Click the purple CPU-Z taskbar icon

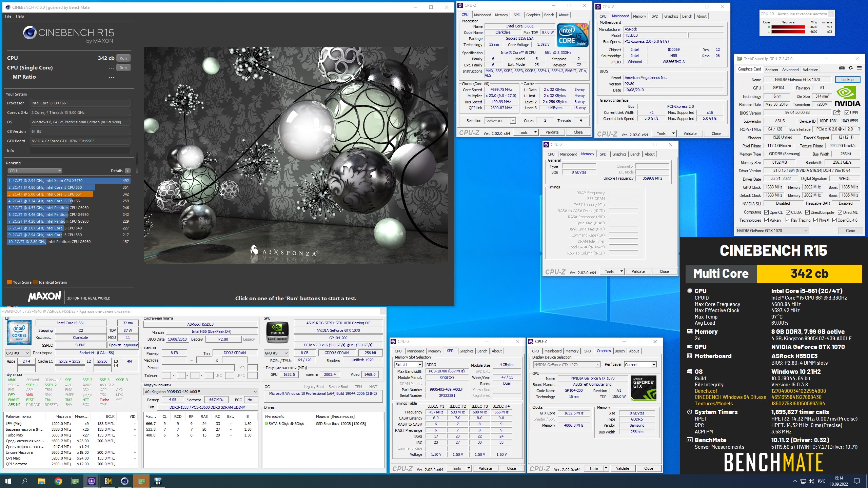coord(92,481)
